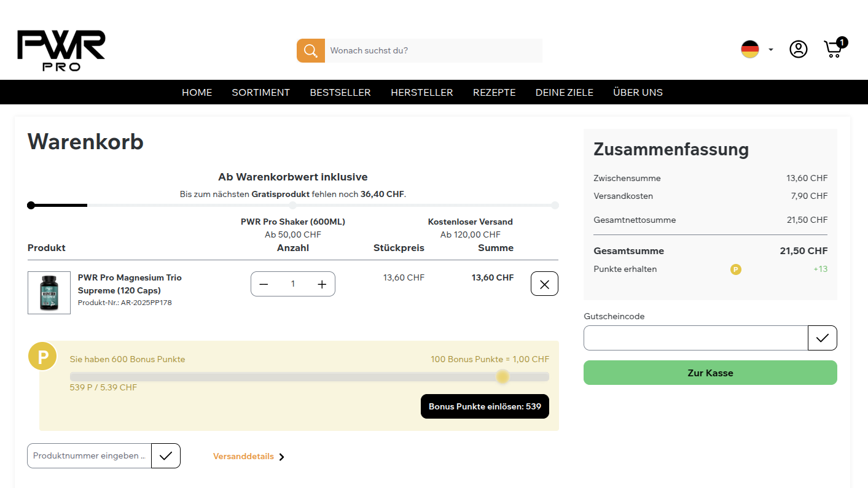The width and height of the screenshot is (868, 488).
Task: Expand the language dropdown arrow
Action: (x=771, y=50)
